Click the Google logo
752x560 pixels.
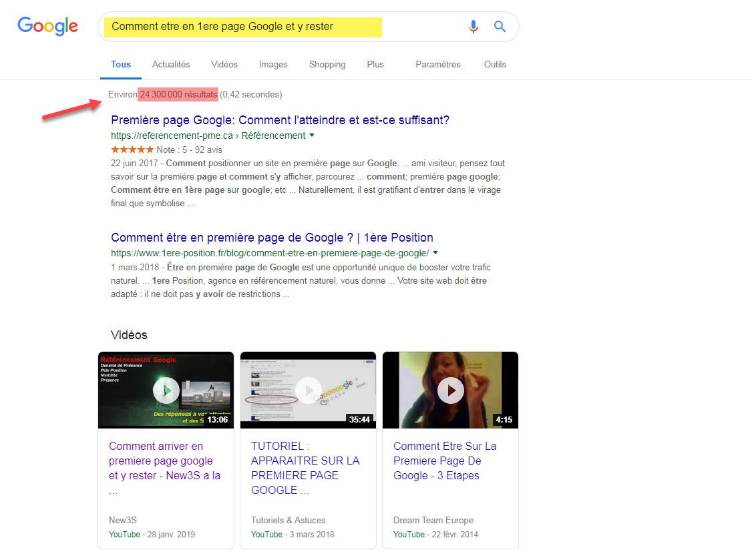coord(47,26)
